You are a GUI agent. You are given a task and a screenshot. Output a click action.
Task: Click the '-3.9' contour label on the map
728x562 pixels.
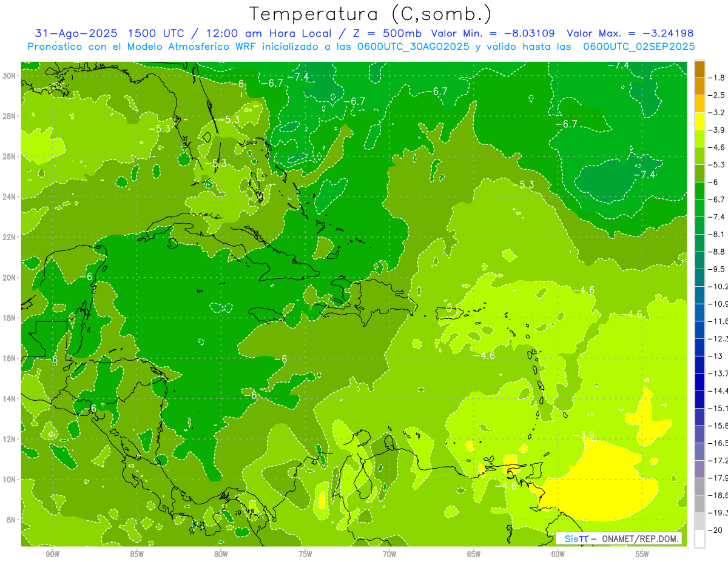(584, 435)
